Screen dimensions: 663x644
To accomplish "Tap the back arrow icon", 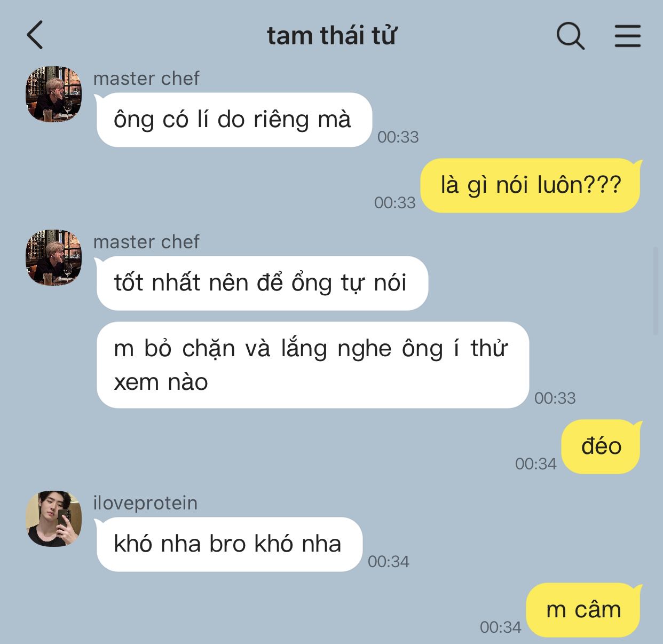I will point(35,35).
